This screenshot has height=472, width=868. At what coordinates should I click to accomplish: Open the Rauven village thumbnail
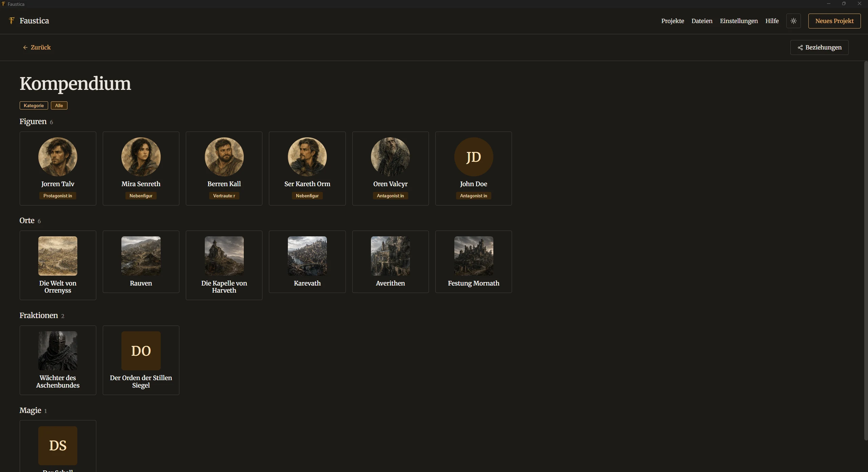141,256
